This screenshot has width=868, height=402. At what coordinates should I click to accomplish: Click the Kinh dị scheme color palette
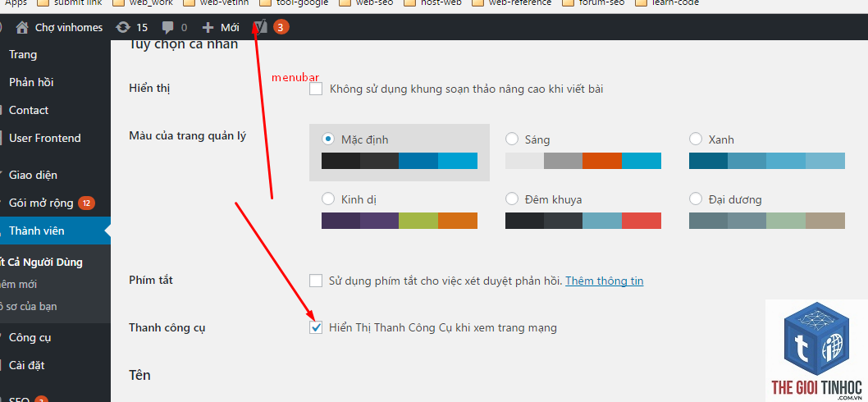tap(399, 221)
